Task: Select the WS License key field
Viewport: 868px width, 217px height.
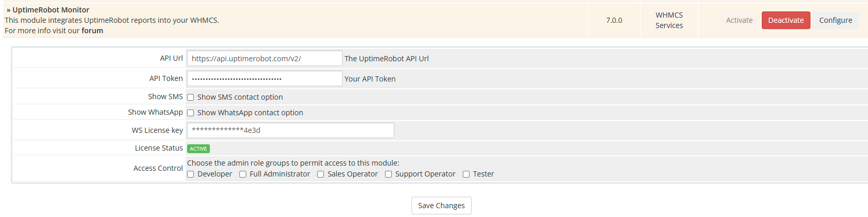Action: tap(290, 130)
